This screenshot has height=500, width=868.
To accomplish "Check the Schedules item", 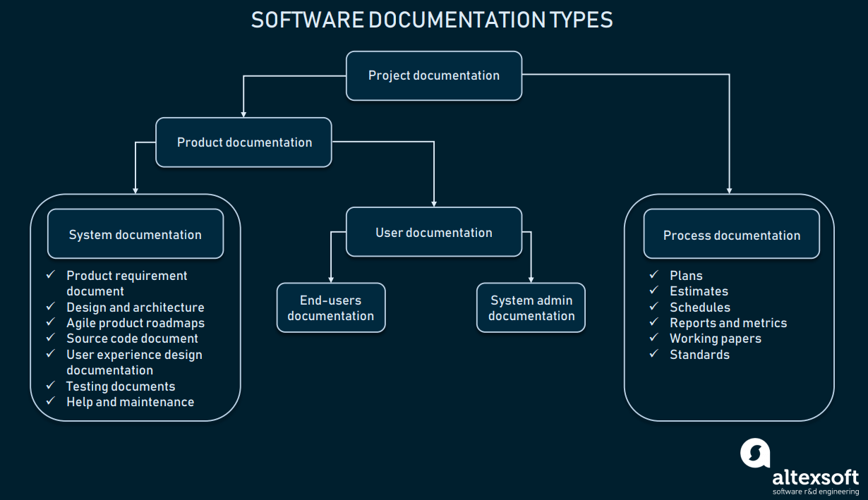I will tap(699, 307).
